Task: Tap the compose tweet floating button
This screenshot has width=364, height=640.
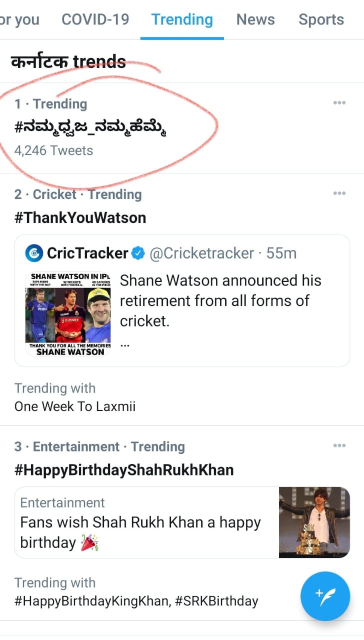Action: [x=325, y=596]
